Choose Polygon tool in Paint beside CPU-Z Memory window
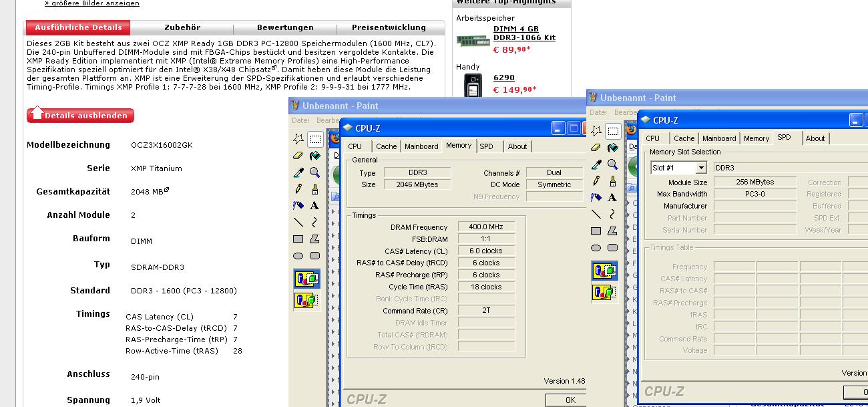Image resolution: width=868 pixels, height=407 pixels. [x=314, y=239]
